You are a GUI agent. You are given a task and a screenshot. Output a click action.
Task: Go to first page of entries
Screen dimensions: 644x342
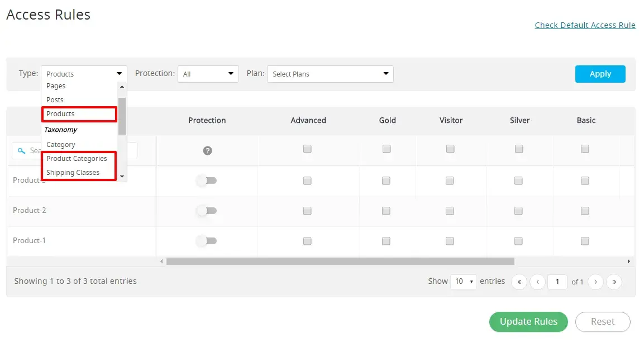519,282
